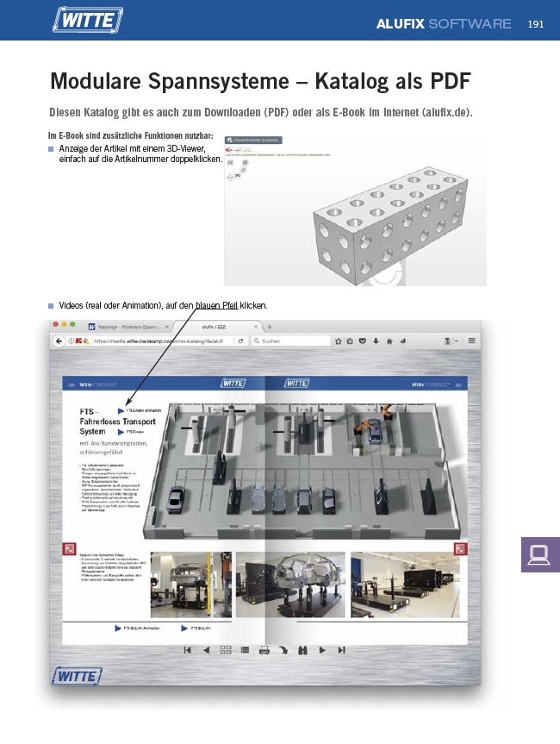
Task: Open page thumbnail grid view
Action: [226, 650]
